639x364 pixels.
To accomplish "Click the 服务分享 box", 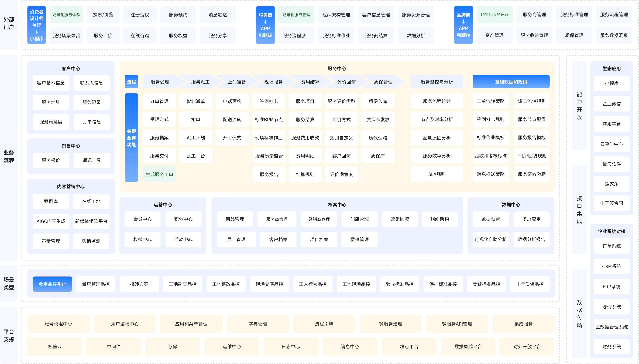I will pos(218,36).
